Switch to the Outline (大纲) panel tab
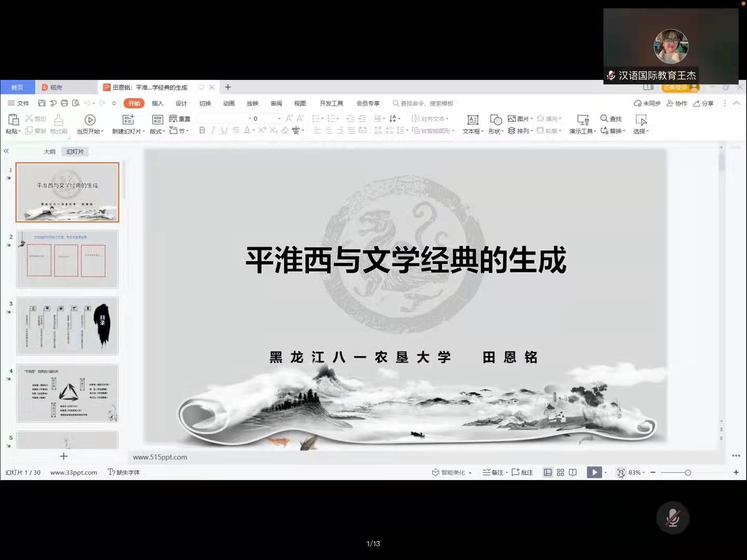 pyautogui.click(x=49, y=151)
